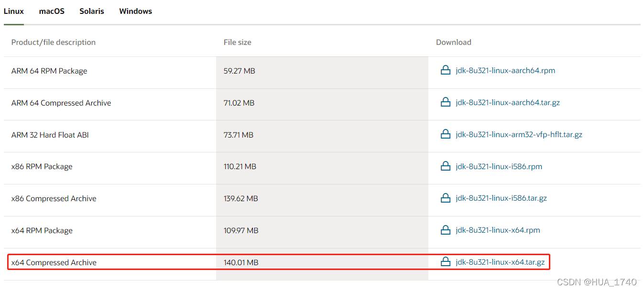Click the jdk-8u321-linux-x64.rpm link
This screenshot has width=644, height=291.
pos(498,230)
